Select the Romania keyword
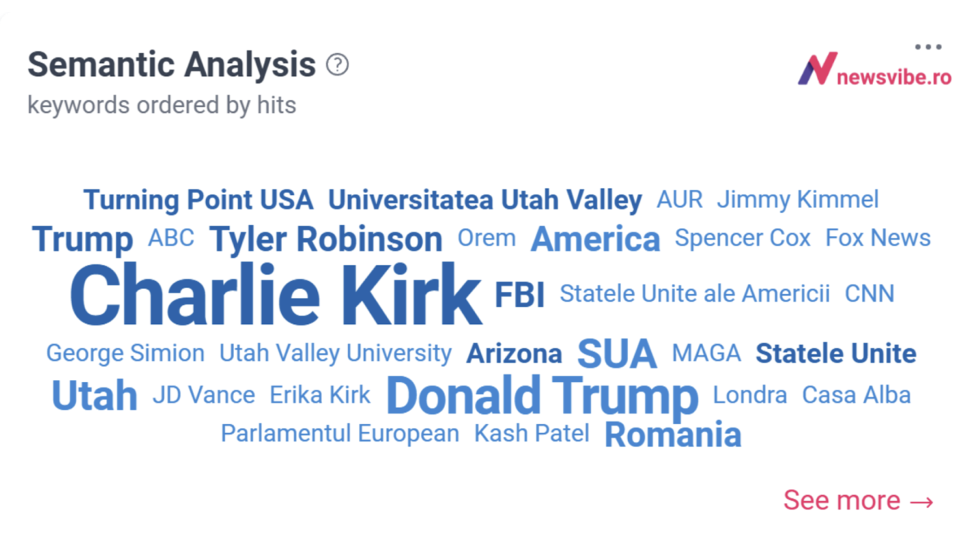This screenshot has height=546, width=980. [x=673, y=435]
